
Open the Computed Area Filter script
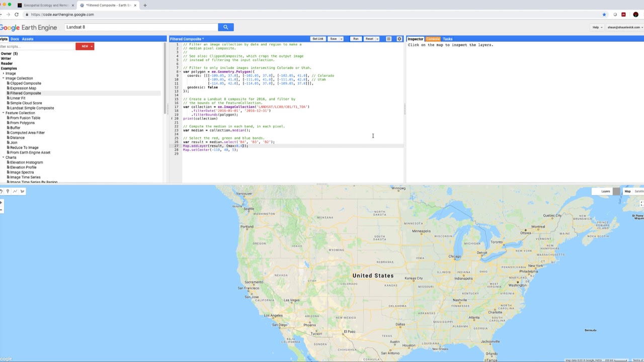(27, 133)
